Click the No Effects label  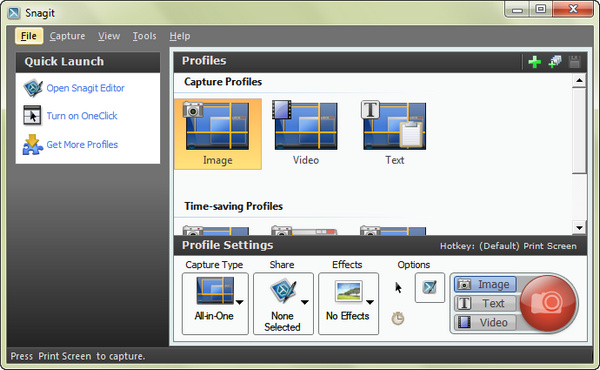(x=347, y=316)
